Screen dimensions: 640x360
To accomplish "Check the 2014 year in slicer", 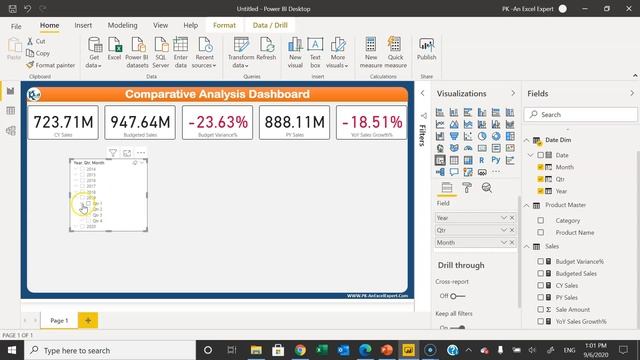I will [82, 169].
